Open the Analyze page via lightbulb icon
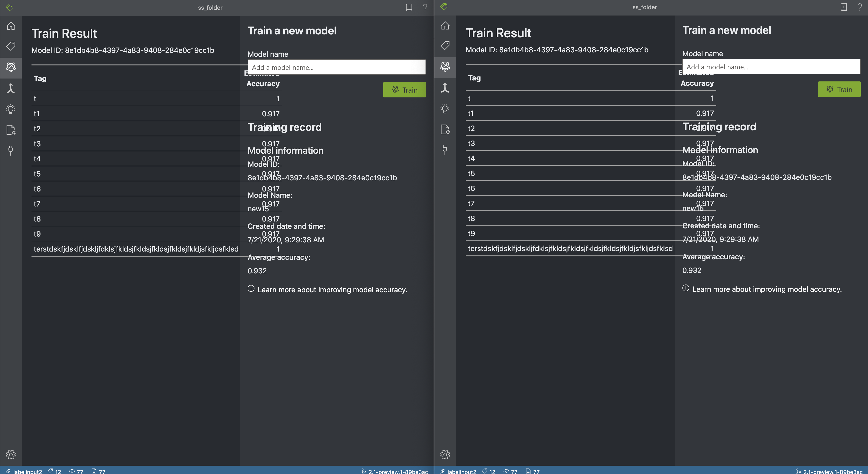Image resolution: width=868 pixels, height=474 pixels. click(11, 109)
